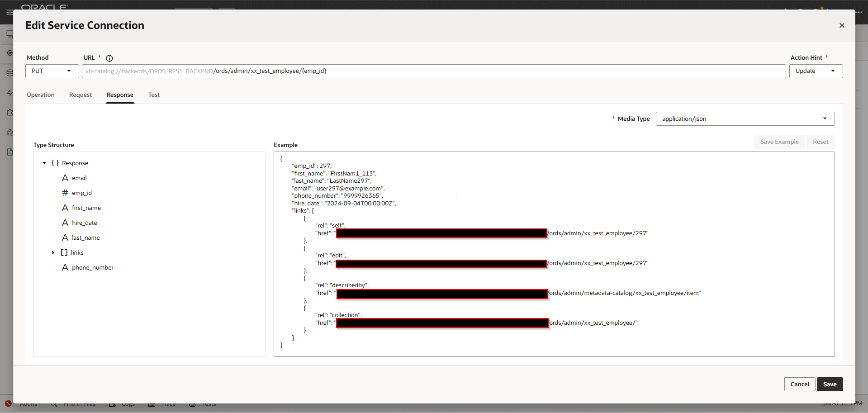The height and width of the screenshot is (413, 868).
Task: Click the string icon beside phone_number
Action: tap(65, 267)
